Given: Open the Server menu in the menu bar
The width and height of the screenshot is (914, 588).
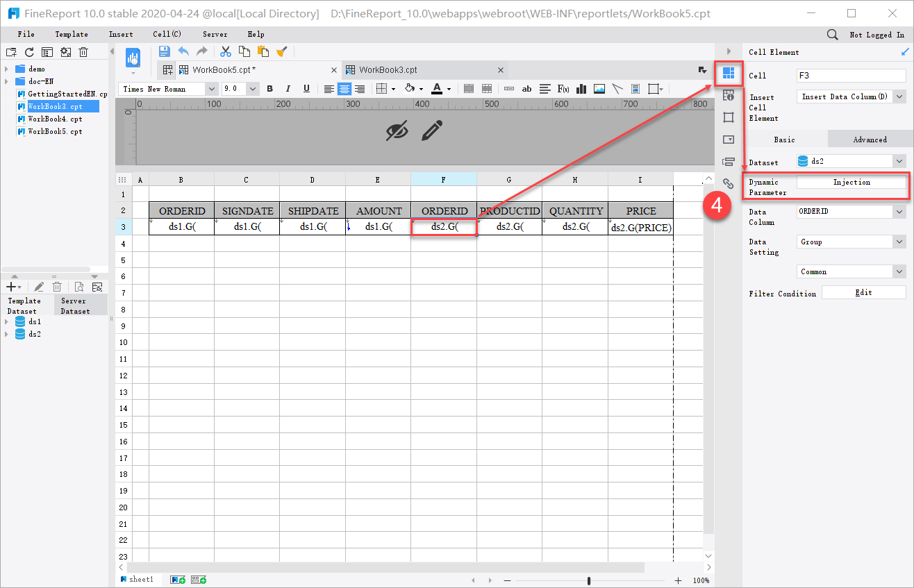Looking at the screenshot, I should click(x=215, y=33).
